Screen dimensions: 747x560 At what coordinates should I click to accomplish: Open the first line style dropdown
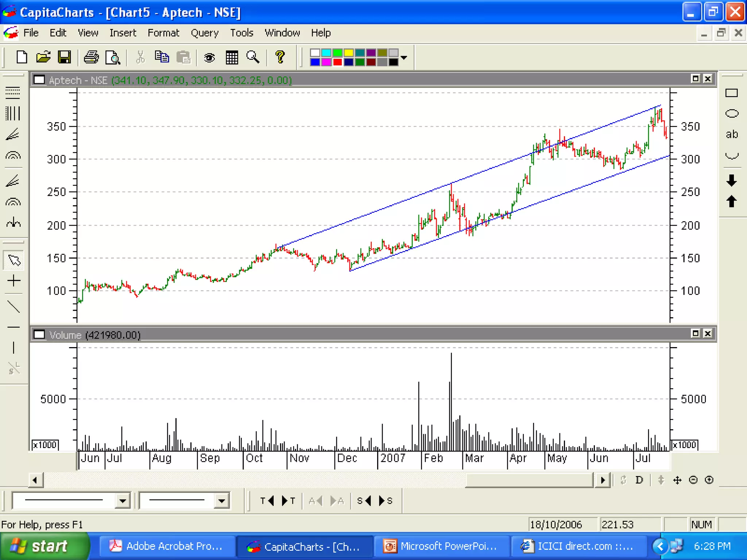(123, 501)
